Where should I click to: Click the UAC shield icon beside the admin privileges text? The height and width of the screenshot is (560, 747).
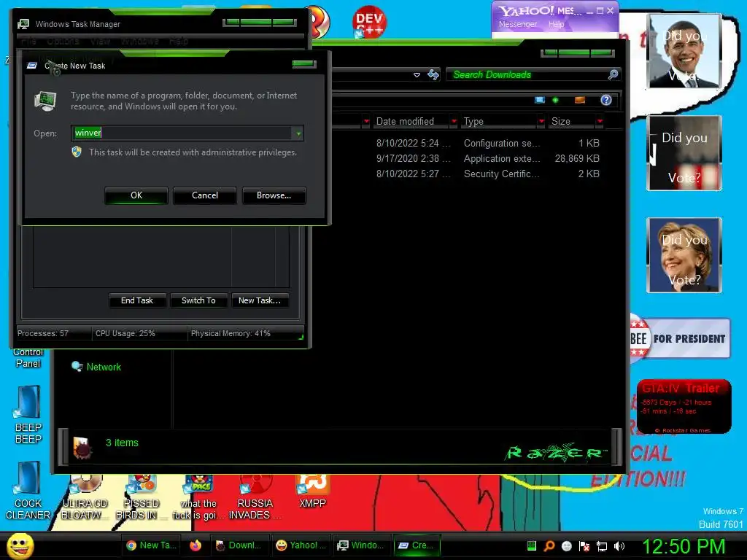76,152
